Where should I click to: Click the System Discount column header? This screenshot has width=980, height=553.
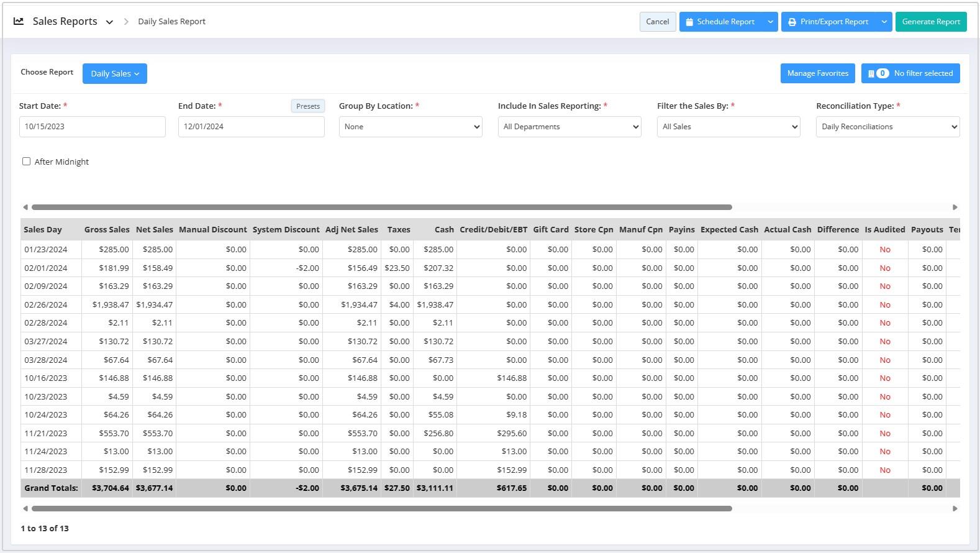point(286,229)
